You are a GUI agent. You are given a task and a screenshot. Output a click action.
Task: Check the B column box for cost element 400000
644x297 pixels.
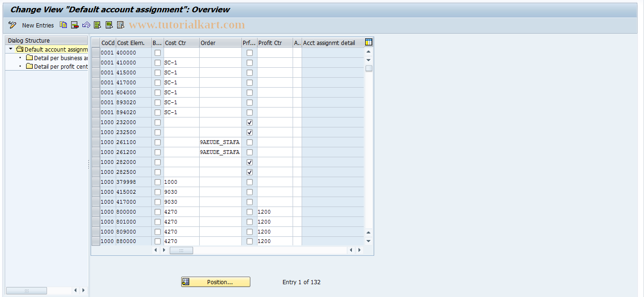point(157,53)
